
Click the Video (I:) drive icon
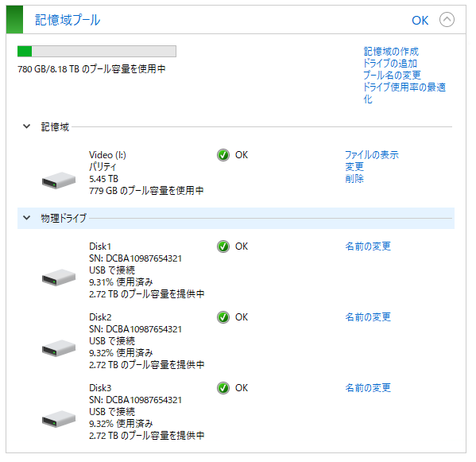point(59,181)
